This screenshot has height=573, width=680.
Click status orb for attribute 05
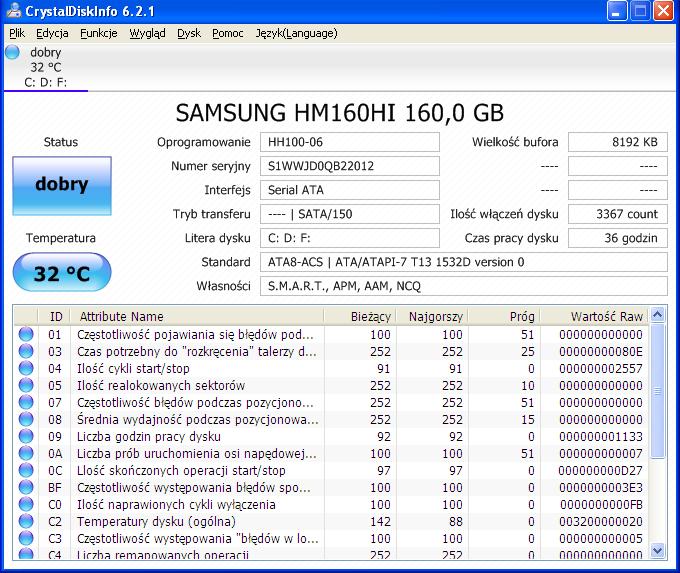tap(26, 385)
